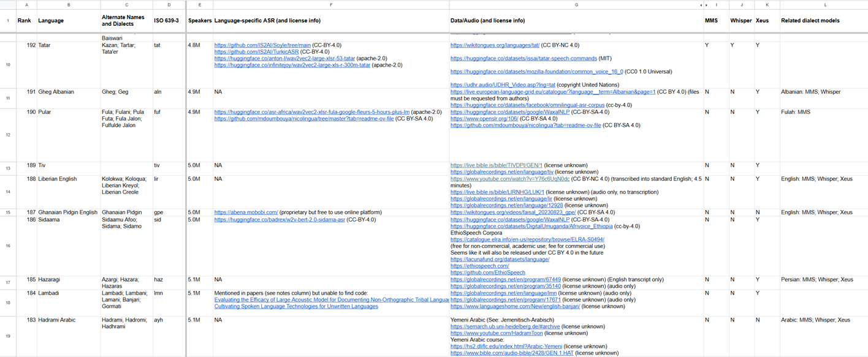This screenshot has width=868, height=357.
Task: Open facebook omnilingual-asr-corpus link
Action: coord(528,105)
